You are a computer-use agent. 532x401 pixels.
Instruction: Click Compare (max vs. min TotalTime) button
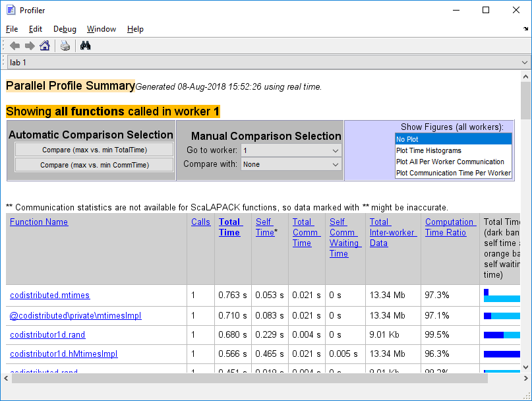pos(94,150)
